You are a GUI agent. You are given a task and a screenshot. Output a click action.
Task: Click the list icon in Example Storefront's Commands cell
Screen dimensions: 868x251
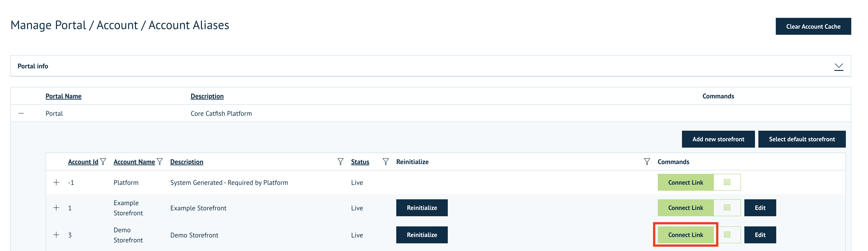coord(727,208)
